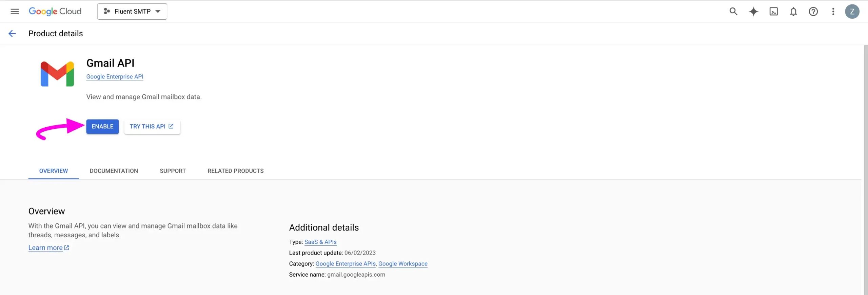Image resolution: width=868 pixels, height=295 pixels.
Task: Switch to the Documentation tab
Action: (x=114, y=171)
